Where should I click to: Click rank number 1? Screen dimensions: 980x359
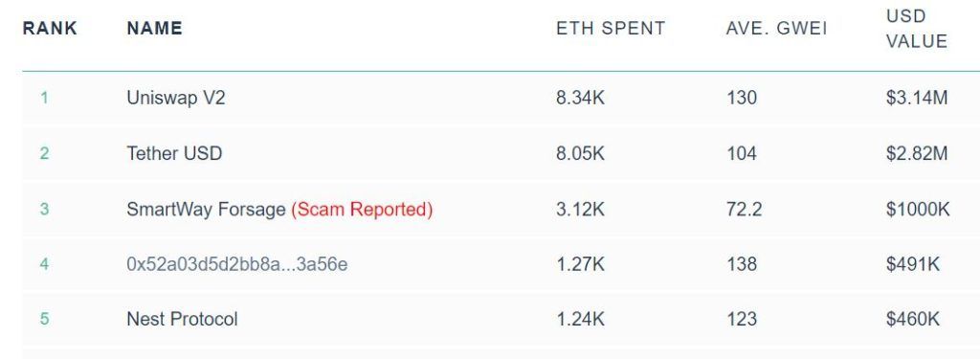click(x=44, y=99)
